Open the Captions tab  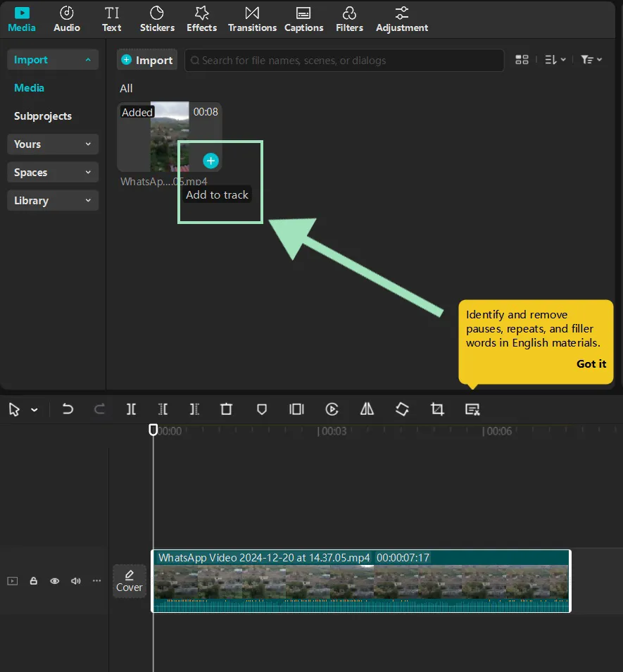point(303,19)
